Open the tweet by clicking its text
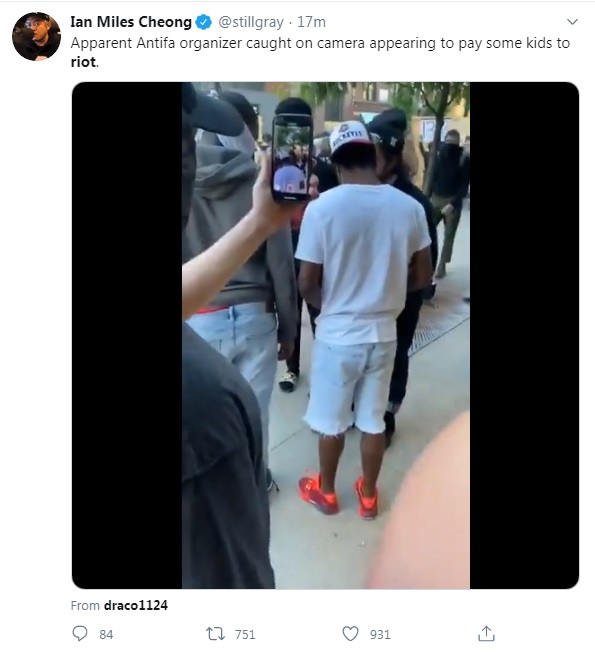The image size is (595, 653). coord(320,52)
